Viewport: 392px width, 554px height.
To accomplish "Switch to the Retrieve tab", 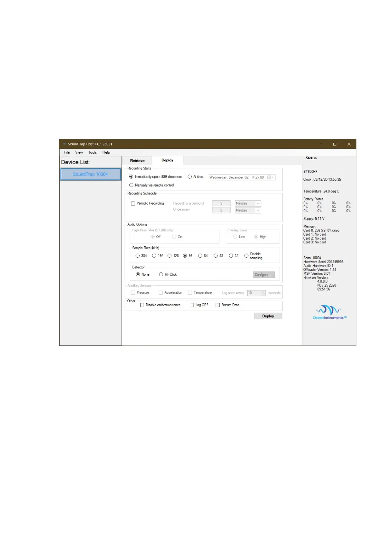I will coord(137,161).
